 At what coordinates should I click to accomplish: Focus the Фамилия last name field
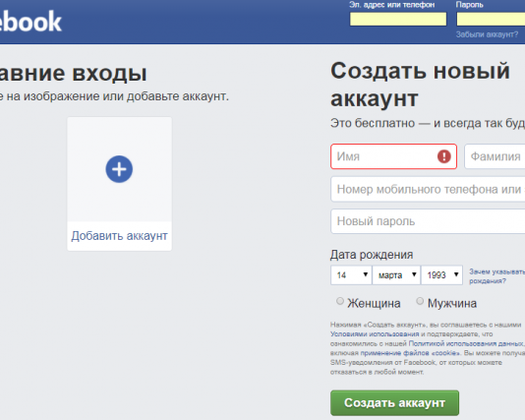pyautogui.click(x=495, y=156)
